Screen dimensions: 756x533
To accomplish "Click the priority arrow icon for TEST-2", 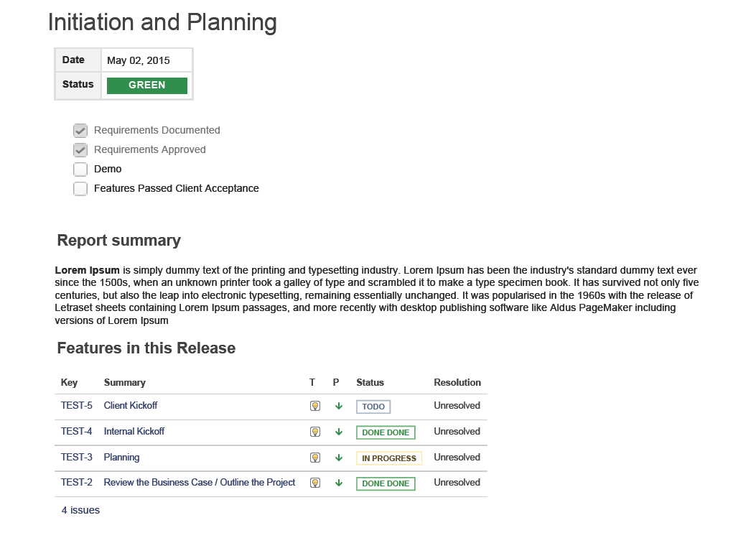I will click(339, 483).
